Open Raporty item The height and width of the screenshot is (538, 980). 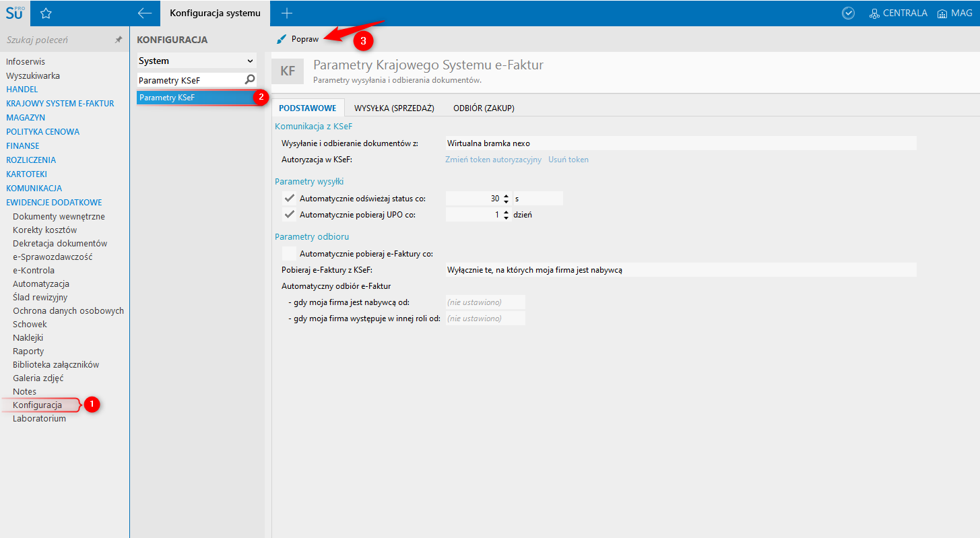(28, 351)
